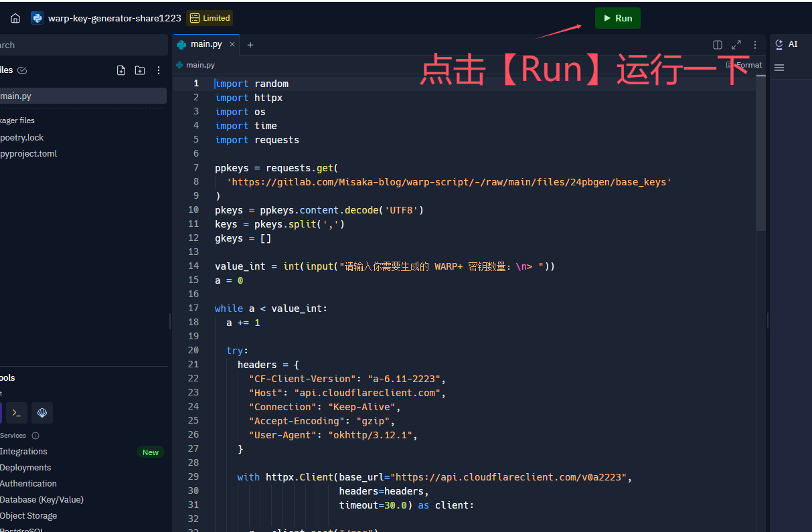Viewport: 812px width, 532px height.
Task: Open the hamburger menu in AI panel
Action: click(x=779, y=68)
